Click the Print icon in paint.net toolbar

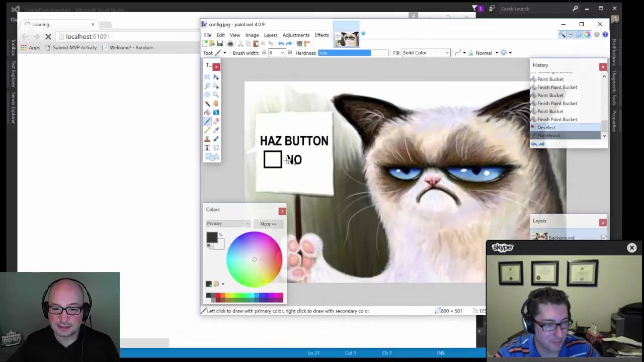coord(230,44)
